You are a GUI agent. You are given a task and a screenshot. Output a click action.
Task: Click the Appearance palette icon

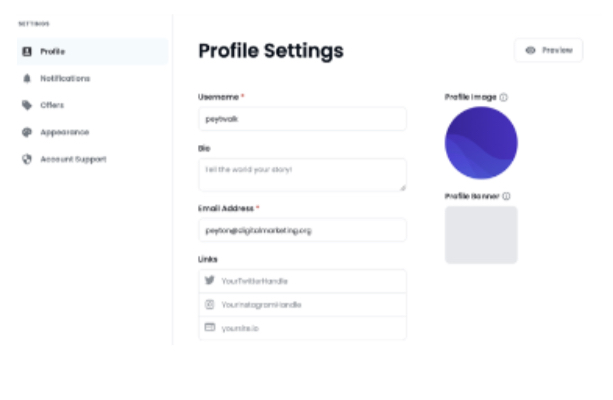27,132
